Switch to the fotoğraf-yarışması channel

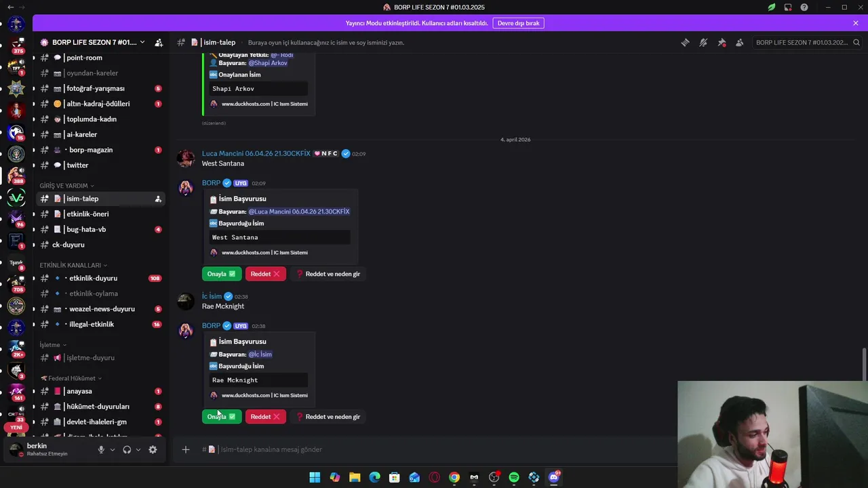point(100,88)
